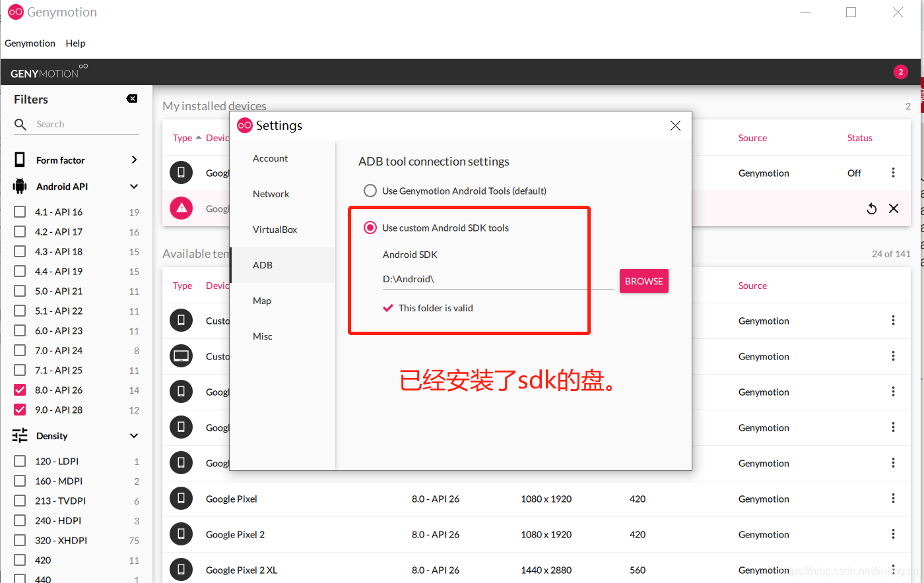Check the 5.0 - API 21 filter

point(20,291)
